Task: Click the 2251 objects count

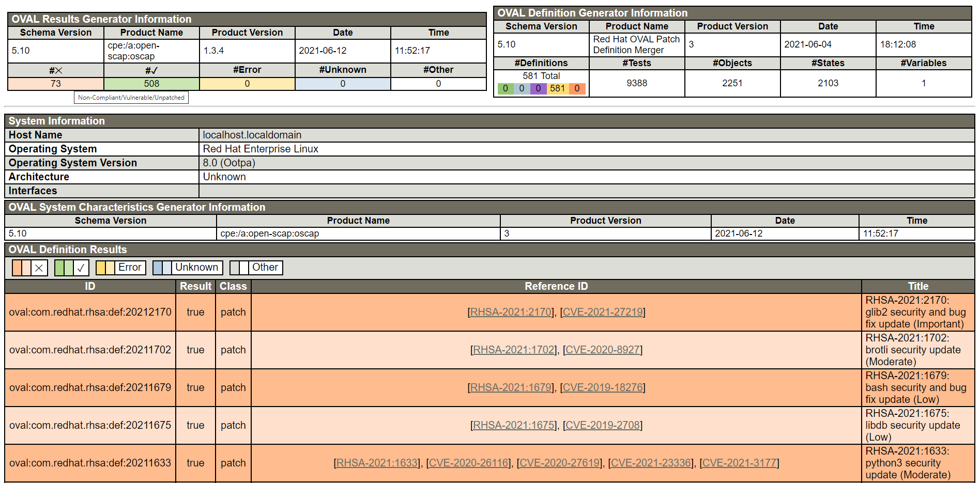Action: pyautogui.click(x=732, y=83)
